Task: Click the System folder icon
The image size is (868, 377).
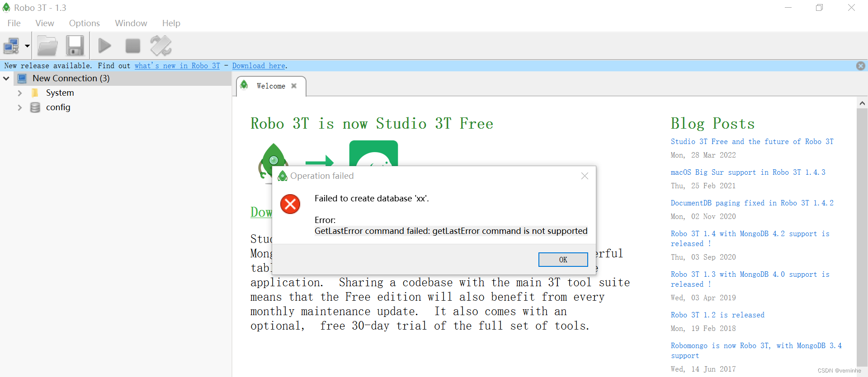Action: click(35, 93)
